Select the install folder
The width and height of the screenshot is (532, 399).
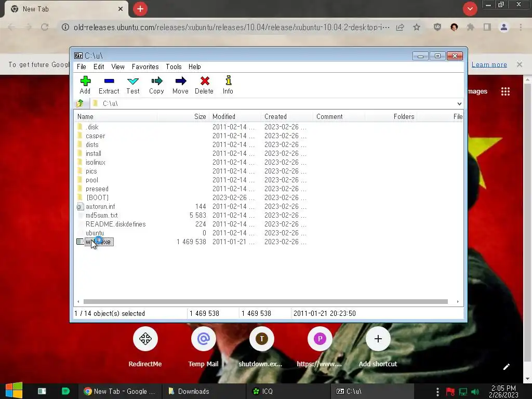[94, 153]
